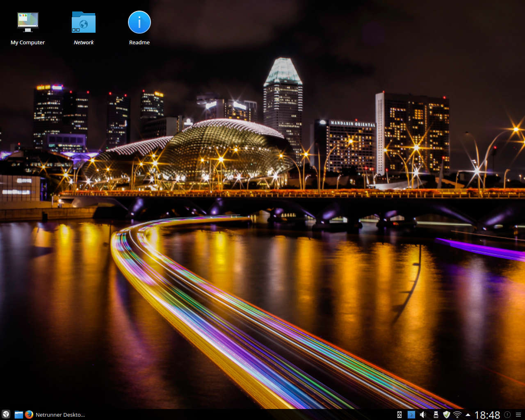Viewport: 525px width, 420px height.
Task: Click the power/leave circle icon
Action: point(507,415)
